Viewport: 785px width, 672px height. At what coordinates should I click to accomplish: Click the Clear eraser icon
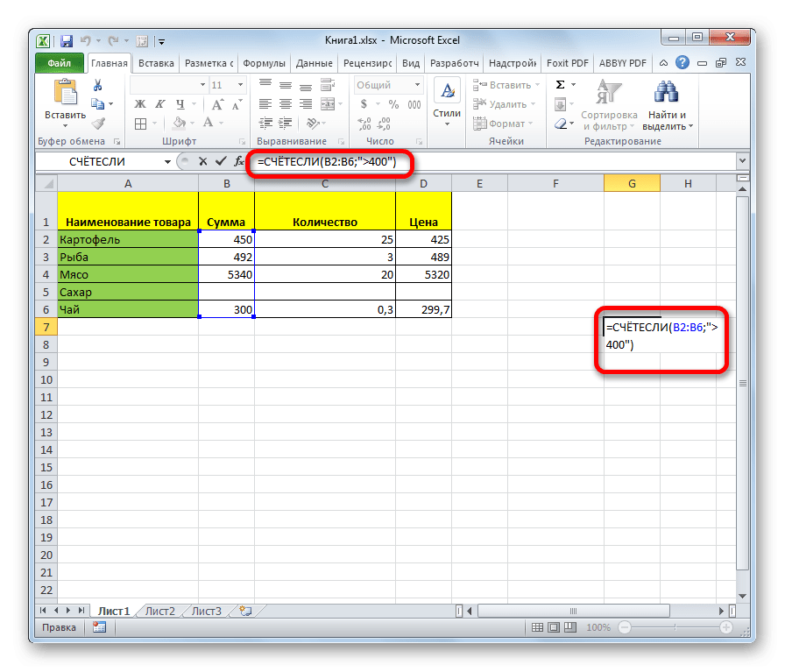[x=561, y=124]
